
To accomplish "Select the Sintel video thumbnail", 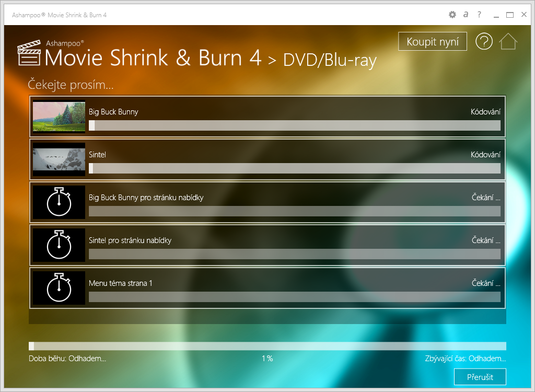I will (x=59, y=159).
